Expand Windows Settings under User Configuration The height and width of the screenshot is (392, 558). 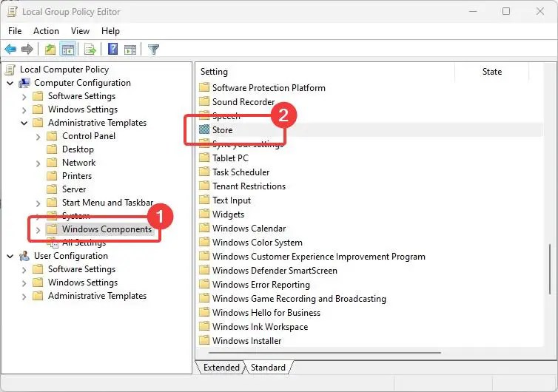24,283
